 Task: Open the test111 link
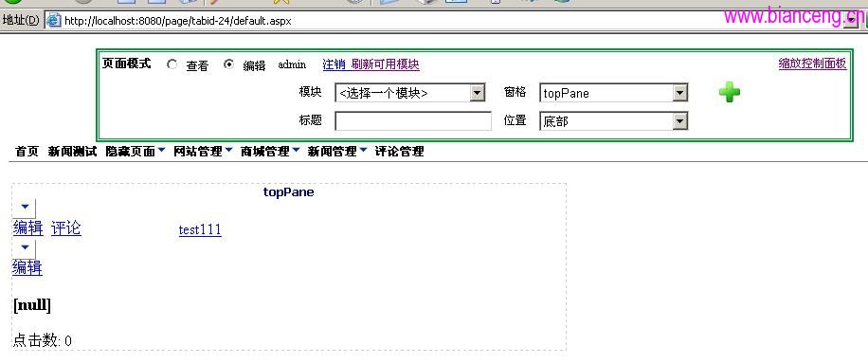point(200,229)
